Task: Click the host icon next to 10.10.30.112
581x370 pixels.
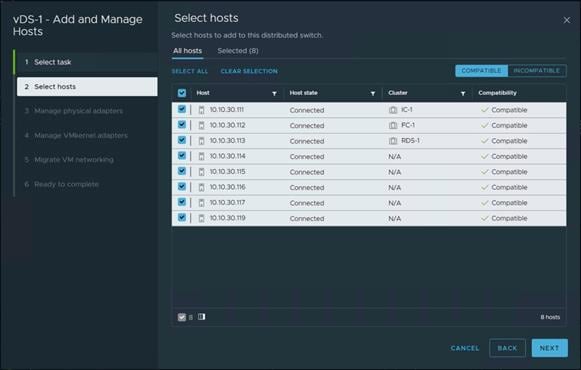Action: [202, 126]
